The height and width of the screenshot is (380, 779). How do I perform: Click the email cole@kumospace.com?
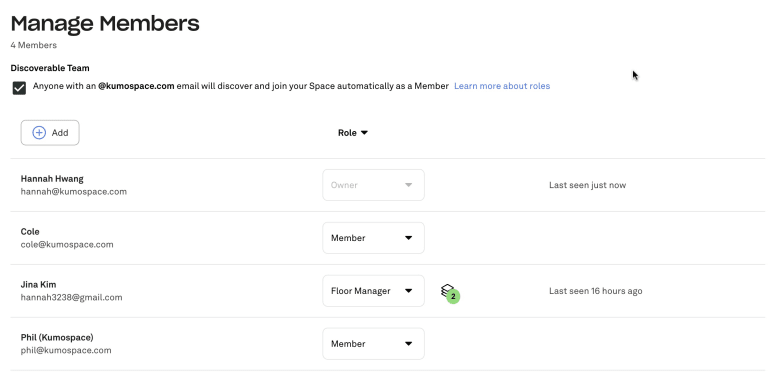[67, 244]
